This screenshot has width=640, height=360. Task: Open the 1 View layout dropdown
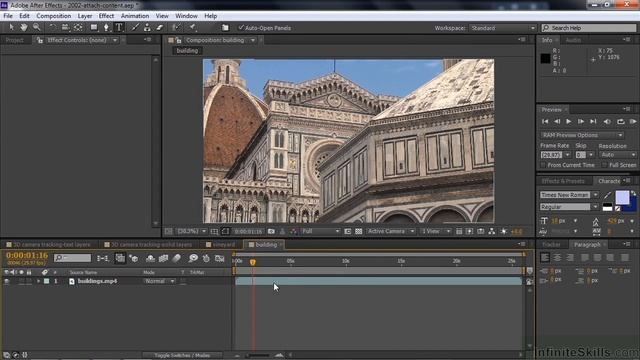(x=436, y=231)
